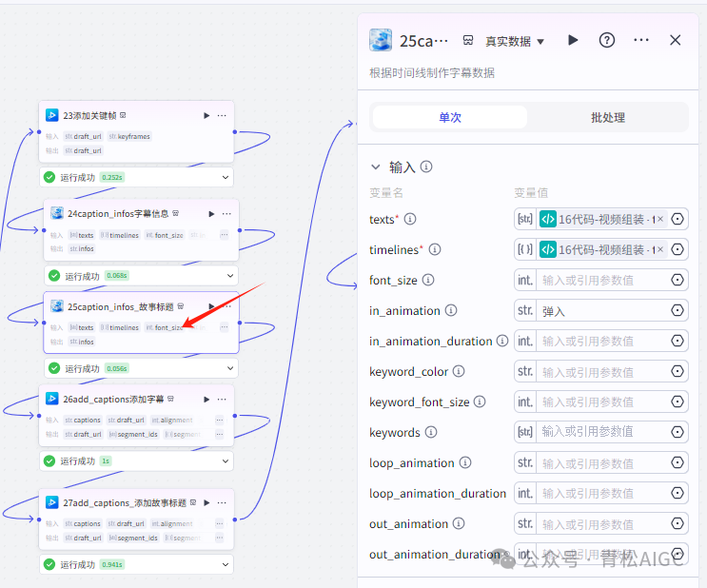The height and width of the screenshot is (588, 707).
Task: Expand the 23添加关键帧 run result
Action: [x=225, y=177]
